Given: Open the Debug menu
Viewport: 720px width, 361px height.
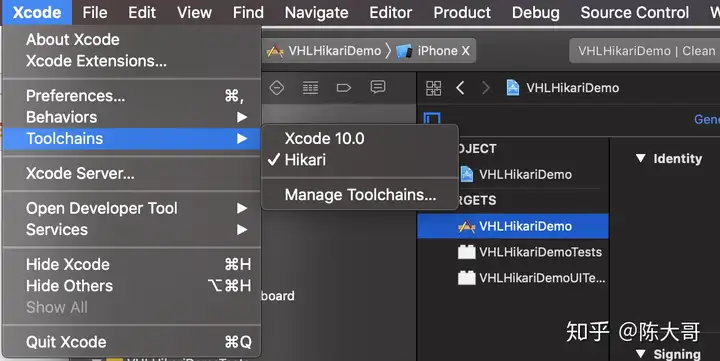Looking at the screenshot, I should [x=535, y=12].
